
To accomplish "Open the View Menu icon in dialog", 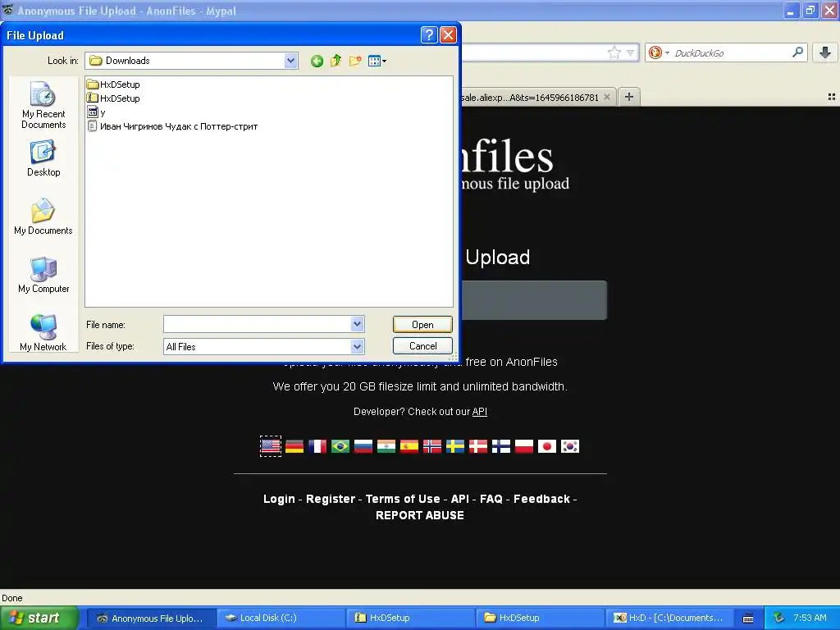I will coord(377,61).
